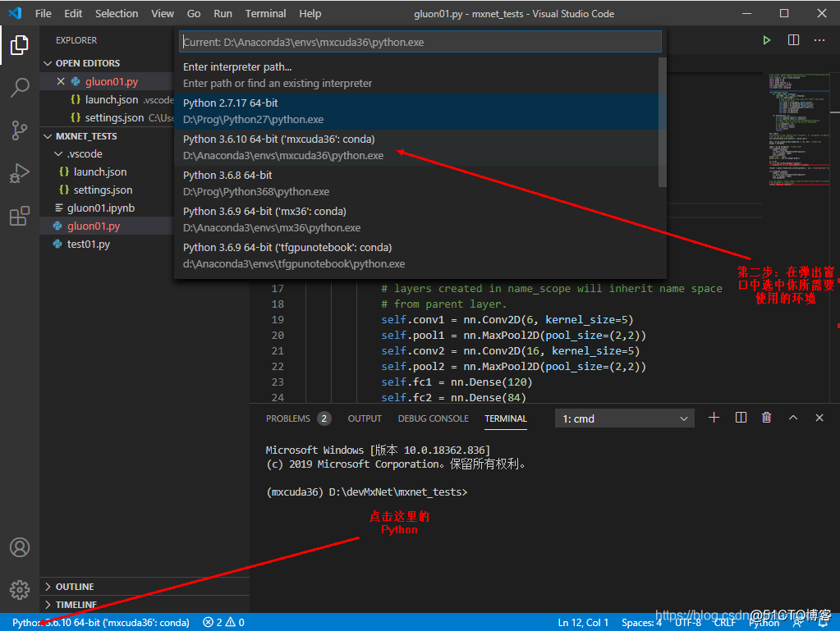Select Python 3.6.9 mx36 conda interpreter
The image size is (840, 631).
pyautogui.click(x=416, y=219)
